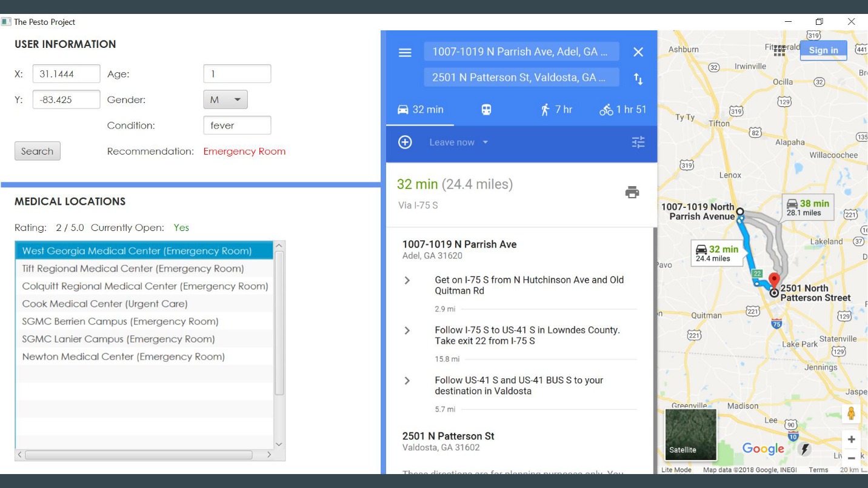
Task: Click the print directions icon
Action: [x=632, y=192]
